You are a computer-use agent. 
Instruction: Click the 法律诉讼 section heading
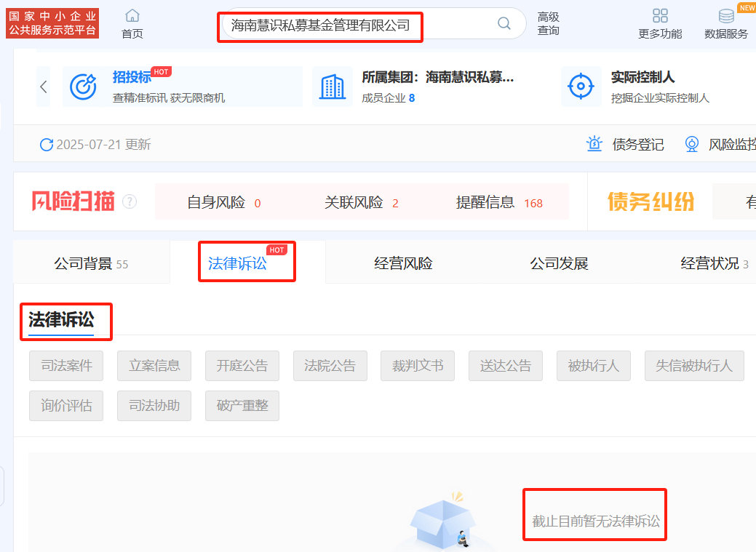(x=61, y=319)
